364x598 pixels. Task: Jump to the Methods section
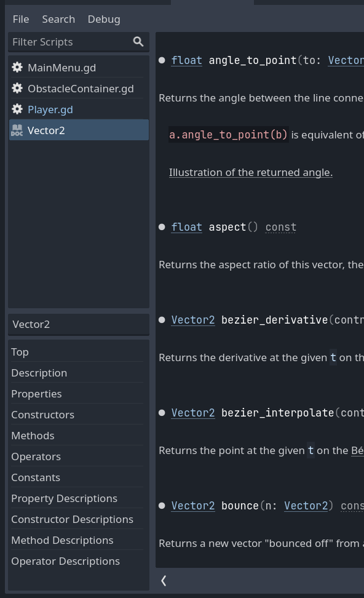(33, 435)
